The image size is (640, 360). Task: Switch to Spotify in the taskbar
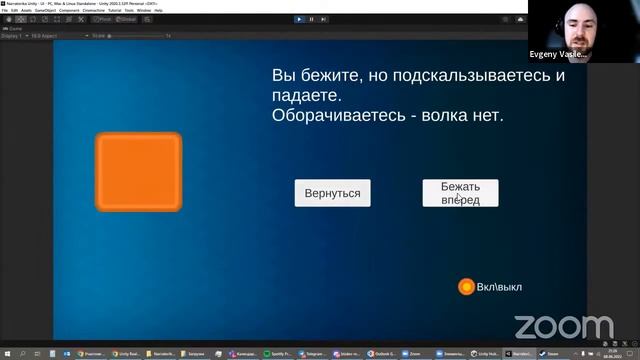pyautogui.click(x=278, y=354)
